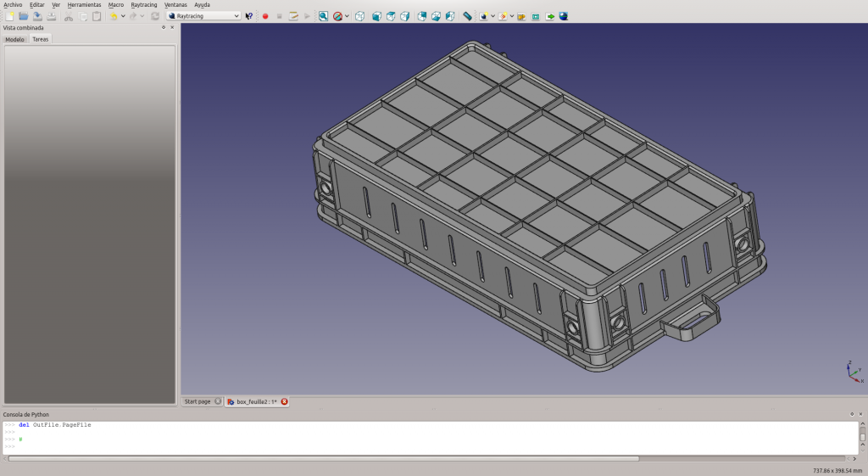Reset the raytracing camera icon
The image size is (868, 476).
536,16
